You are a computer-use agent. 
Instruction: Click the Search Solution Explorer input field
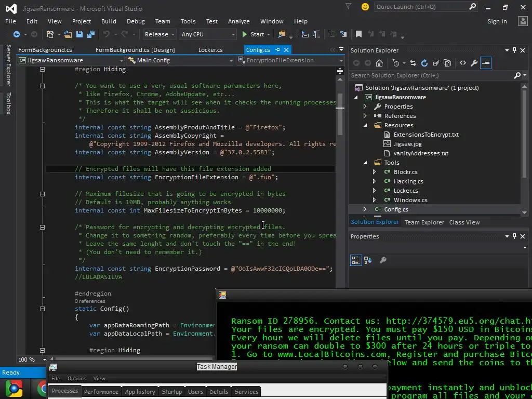click(x=432, y=75)
